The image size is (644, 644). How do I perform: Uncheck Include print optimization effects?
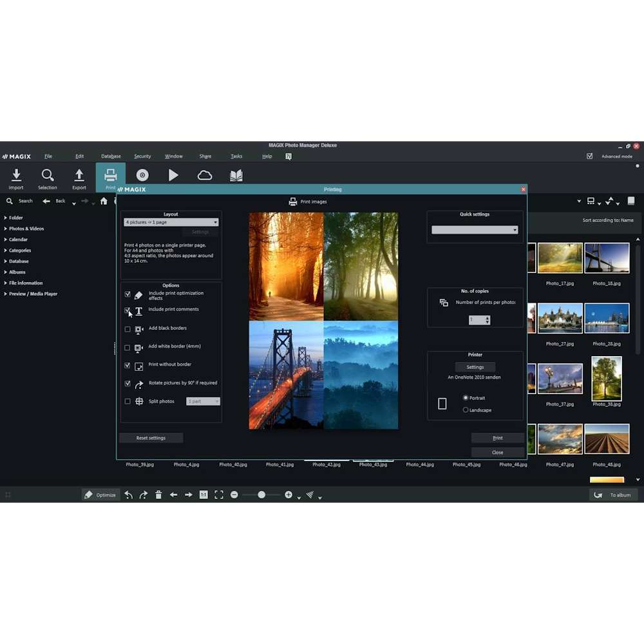pyautogui.click(x=128, y=294)
